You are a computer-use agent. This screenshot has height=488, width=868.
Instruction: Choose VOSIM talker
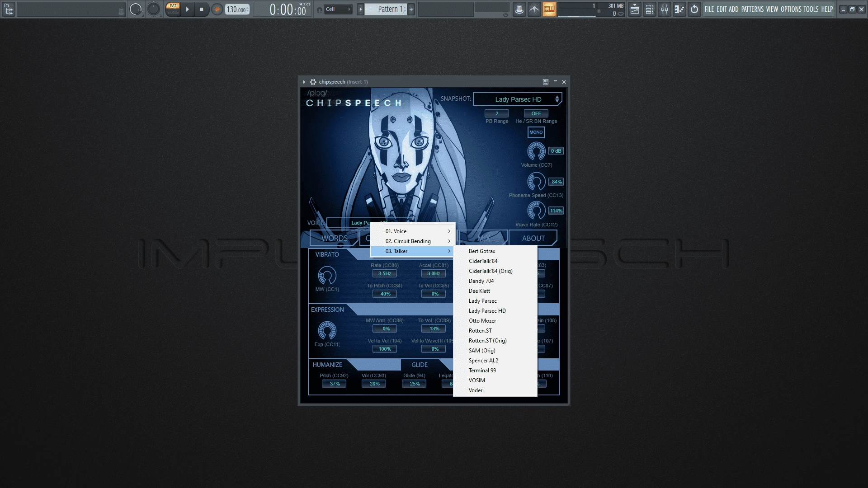coord(495,380)
